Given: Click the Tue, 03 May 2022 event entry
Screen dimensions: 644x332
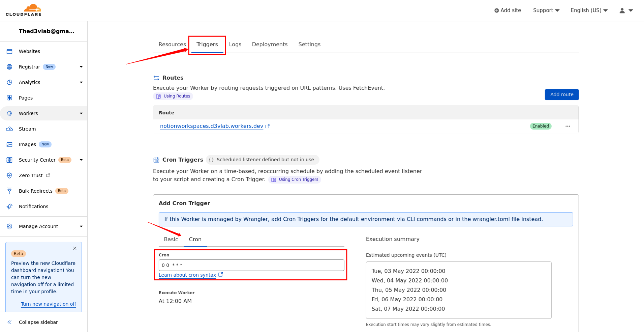Looking at the screenshot, I should coord(408,271).
